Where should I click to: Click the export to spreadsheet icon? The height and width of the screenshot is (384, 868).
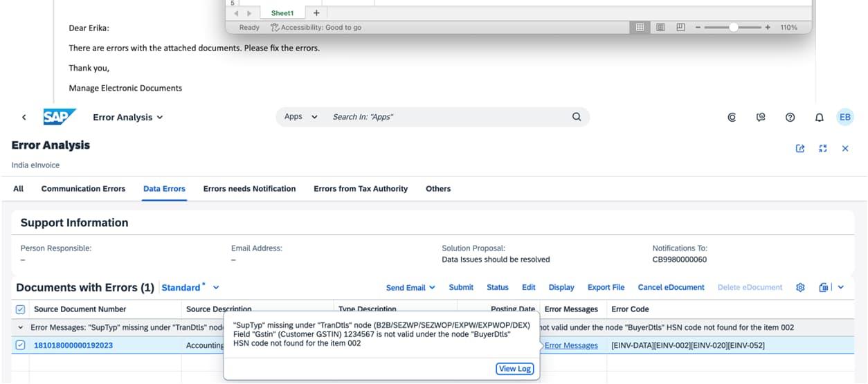click(824, 287)
